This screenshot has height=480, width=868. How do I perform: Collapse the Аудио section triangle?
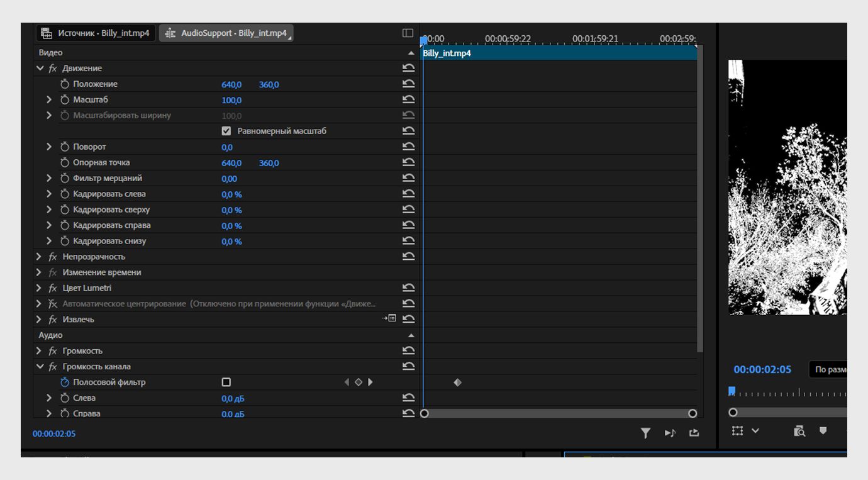(x=411, y=335)
